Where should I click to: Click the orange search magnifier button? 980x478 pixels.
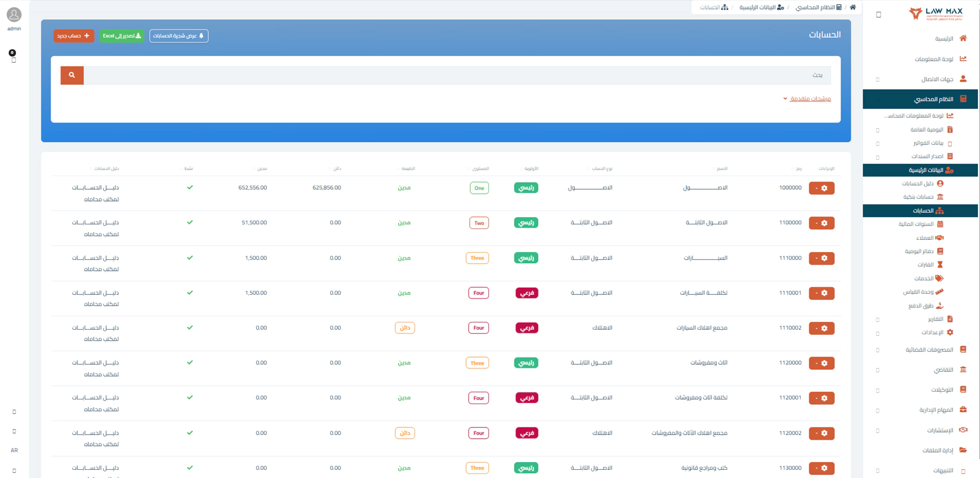(x=72, y=75)
